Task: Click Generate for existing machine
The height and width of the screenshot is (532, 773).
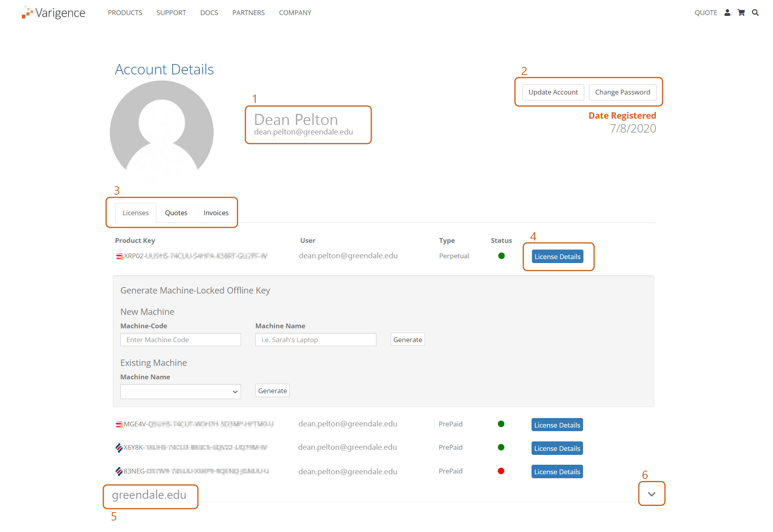Action: click(272, 390)
